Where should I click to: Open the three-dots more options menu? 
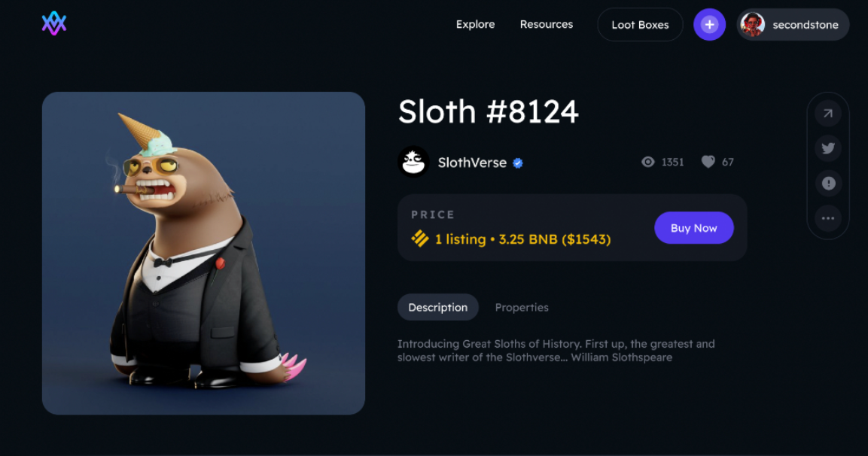coord(828,218)
